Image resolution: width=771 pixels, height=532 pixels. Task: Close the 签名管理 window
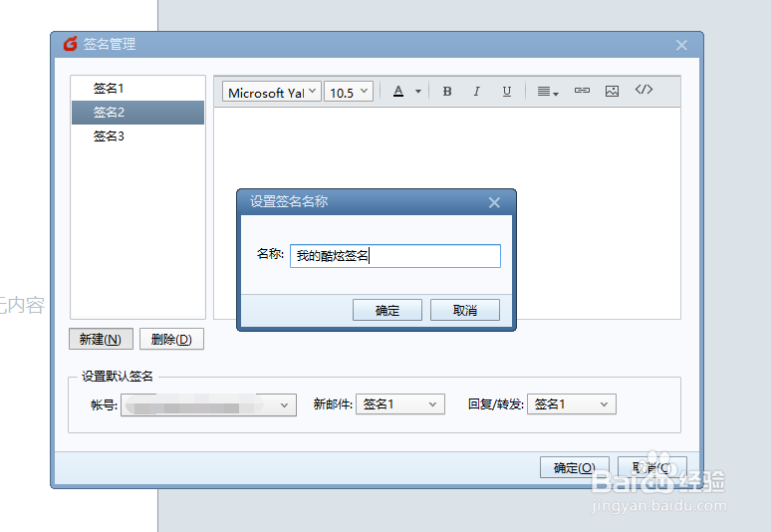pos(681,45)
